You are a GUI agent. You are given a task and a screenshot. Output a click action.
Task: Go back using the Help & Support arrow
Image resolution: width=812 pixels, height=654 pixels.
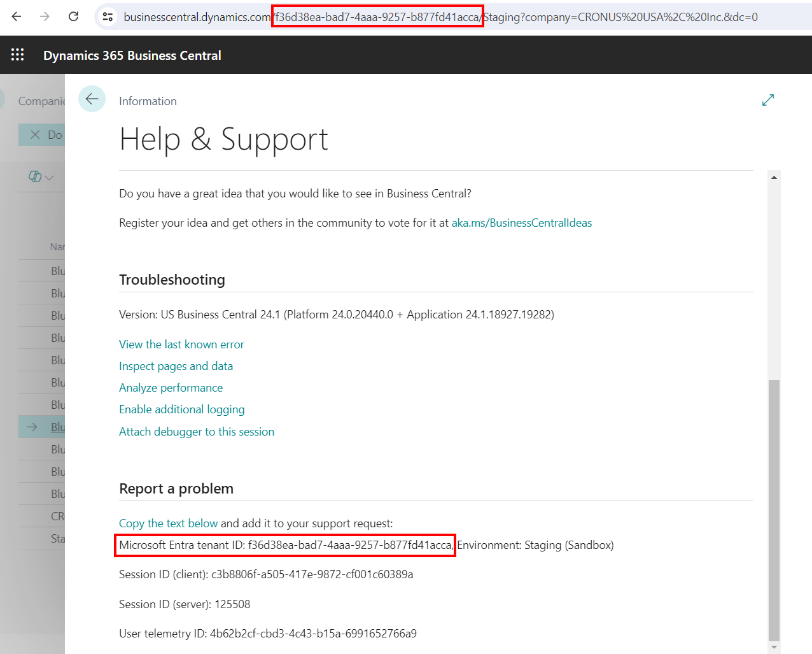92,99
